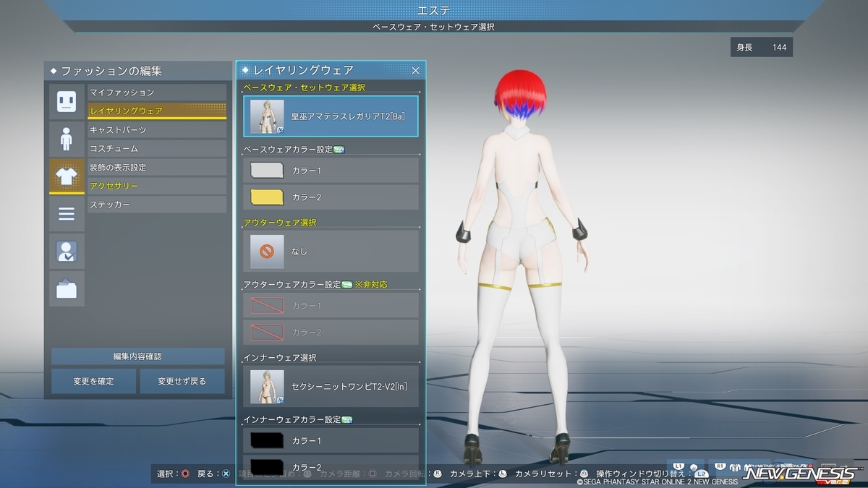Open ステッカー menu entry
This screenshot has height=488, width=868.
[x=157, y=205]
